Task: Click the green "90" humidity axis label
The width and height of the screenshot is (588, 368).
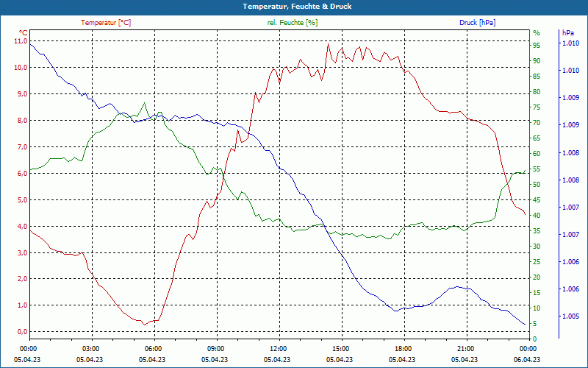Action: (x=537, y=61)
